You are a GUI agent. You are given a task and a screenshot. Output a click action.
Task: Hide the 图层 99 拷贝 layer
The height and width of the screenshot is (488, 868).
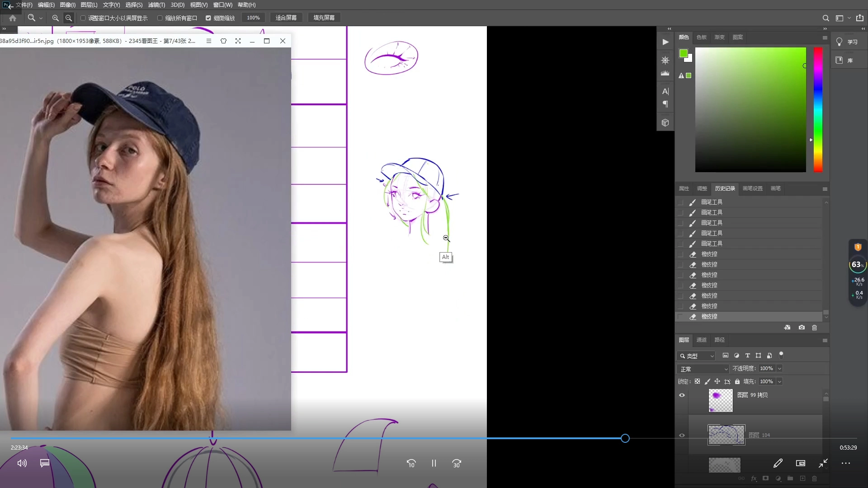coord(682,395)
